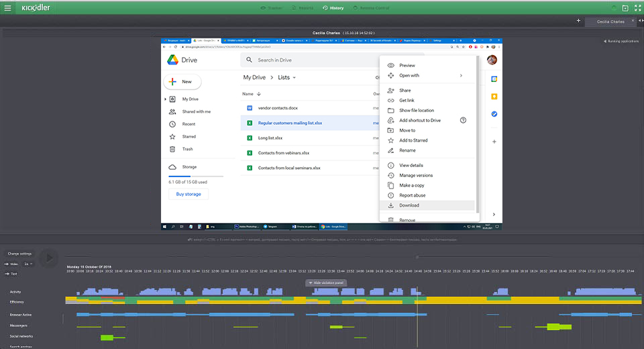Click the fullscreen icon in top bar

[x=636, y=8]
